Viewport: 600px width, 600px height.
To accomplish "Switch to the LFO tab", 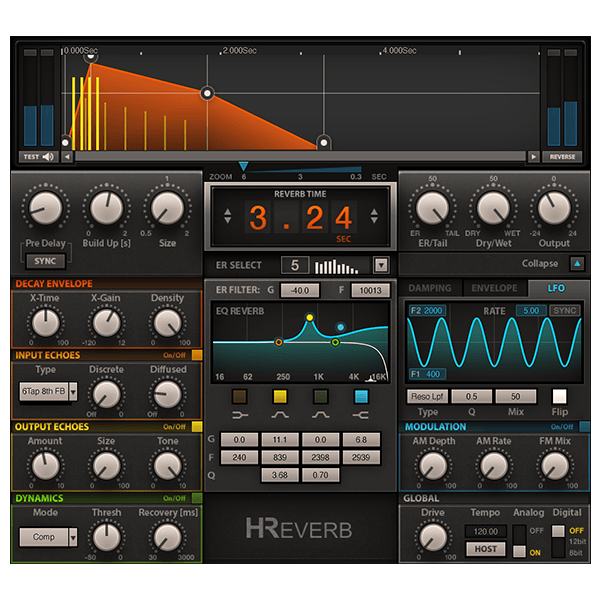I will click(x=556, y=288).
